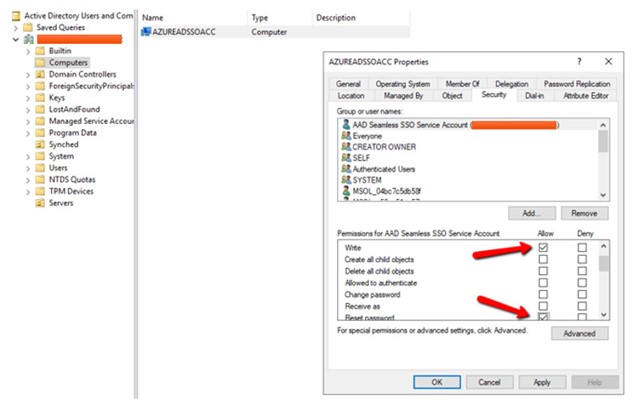Toggle Deny checkbox for Write permission

[582, 247]
